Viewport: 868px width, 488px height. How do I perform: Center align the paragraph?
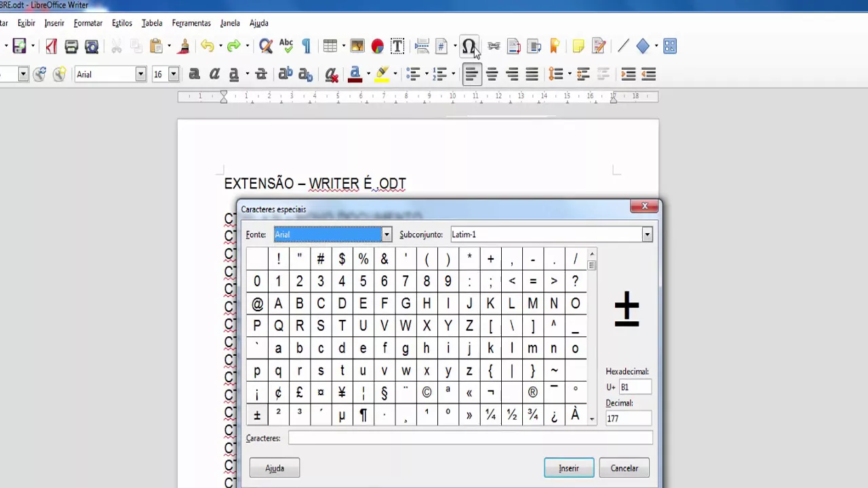coord(492,74)
